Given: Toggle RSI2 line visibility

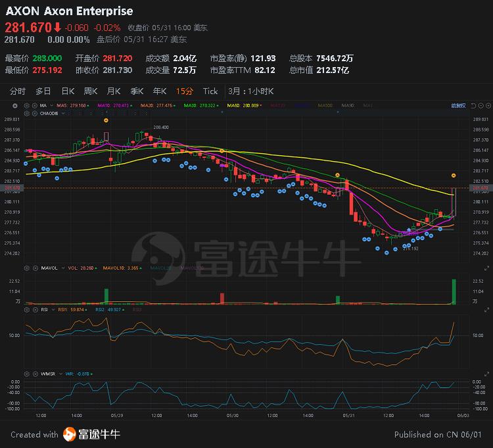Looking at the screenshot, I should tap(110, 310).
